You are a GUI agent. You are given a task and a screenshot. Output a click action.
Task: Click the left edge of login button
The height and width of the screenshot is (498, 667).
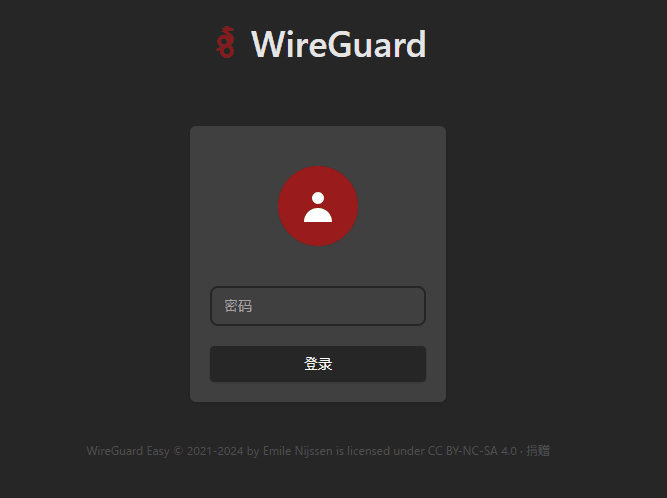click(x=217, y=364)
